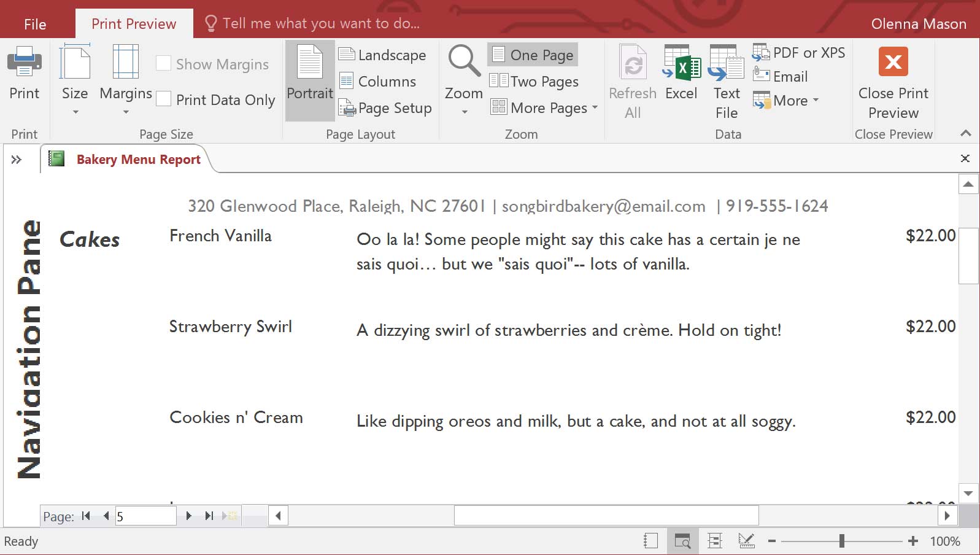Open Page Setup dialog
This screenshot has height=555, width=980.
coord(385,108)
